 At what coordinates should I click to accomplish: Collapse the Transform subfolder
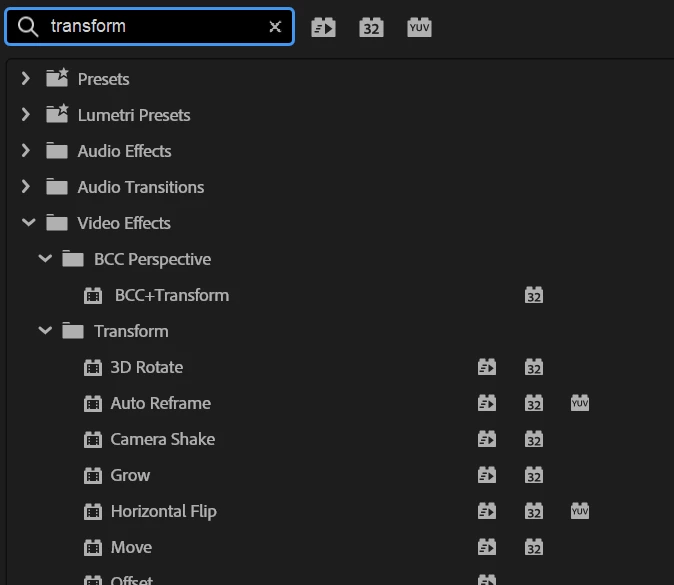(45, 331)
